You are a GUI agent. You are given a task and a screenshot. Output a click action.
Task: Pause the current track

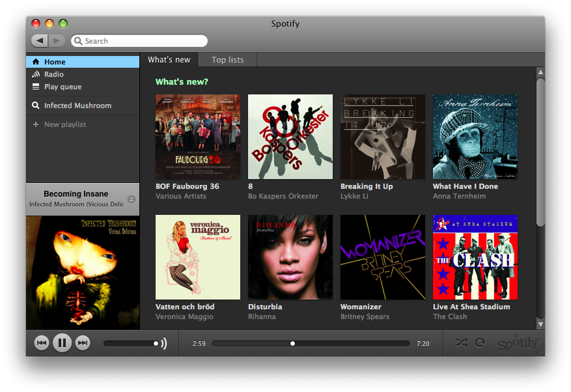63,343
